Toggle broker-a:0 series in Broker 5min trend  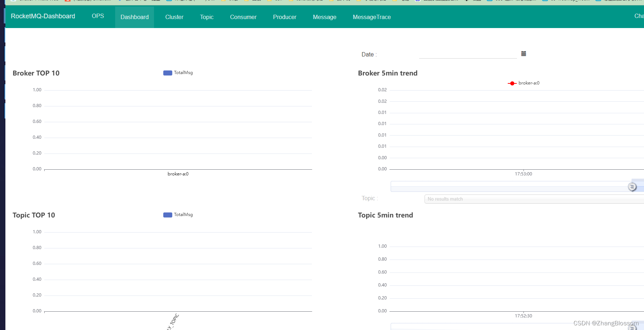point(523,83)
